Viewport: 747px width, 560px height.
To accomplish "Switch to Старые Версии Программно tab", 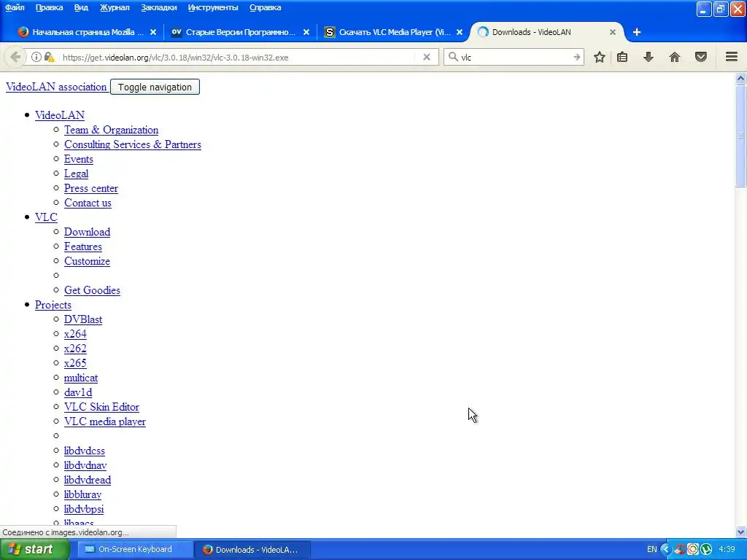I will coord(240,32).
